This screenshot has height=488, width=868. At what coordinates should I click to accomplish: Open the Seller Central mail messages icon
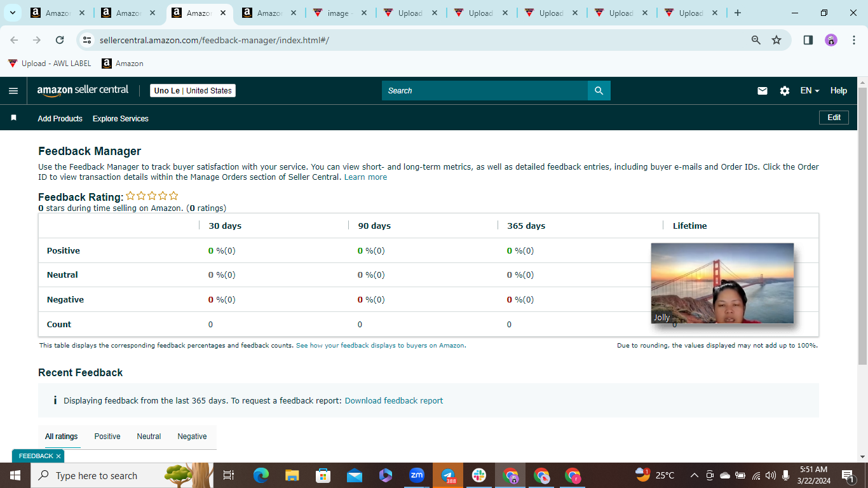point(763,91)
